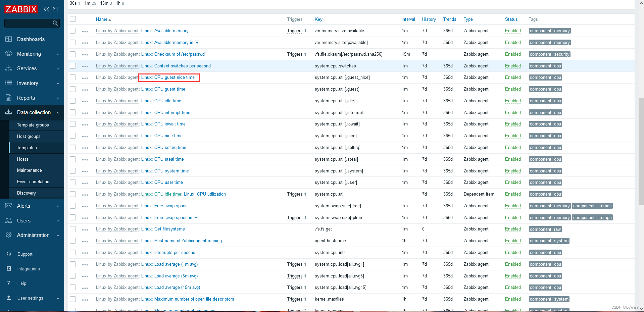Viewport: 644px width, 312px height.
Task: Click the sidebar search input field
Action: click(x=28, y=23)
